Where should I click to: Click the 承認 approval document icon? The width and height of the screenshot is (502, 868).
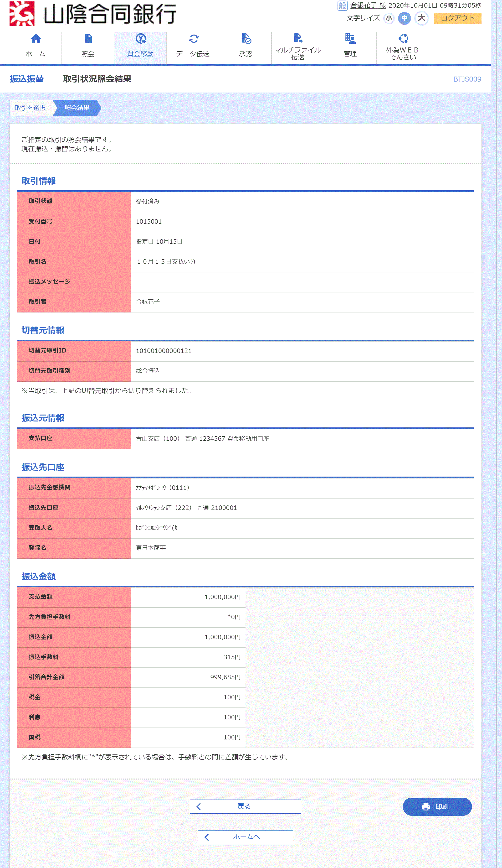click(246, 39)
